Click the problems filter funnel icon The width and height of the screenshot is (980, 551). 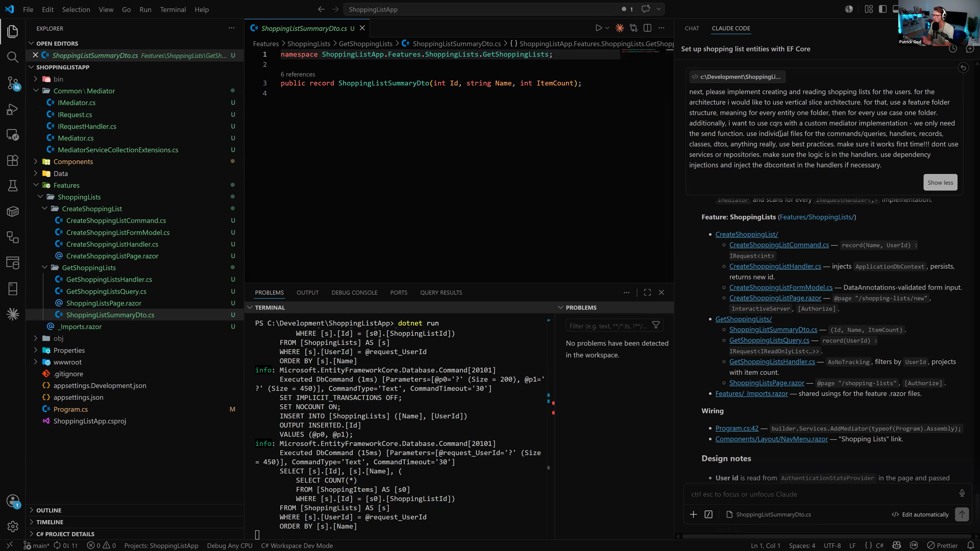pyautogui.click(x=656, y=325)
